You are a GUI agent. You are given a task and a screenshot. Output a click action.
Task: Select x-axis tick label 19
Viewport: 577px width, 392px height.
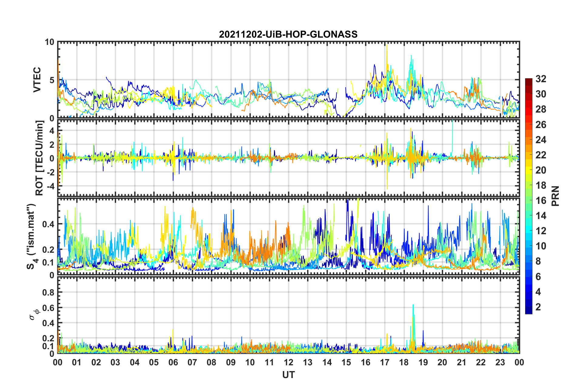(423, 362)
